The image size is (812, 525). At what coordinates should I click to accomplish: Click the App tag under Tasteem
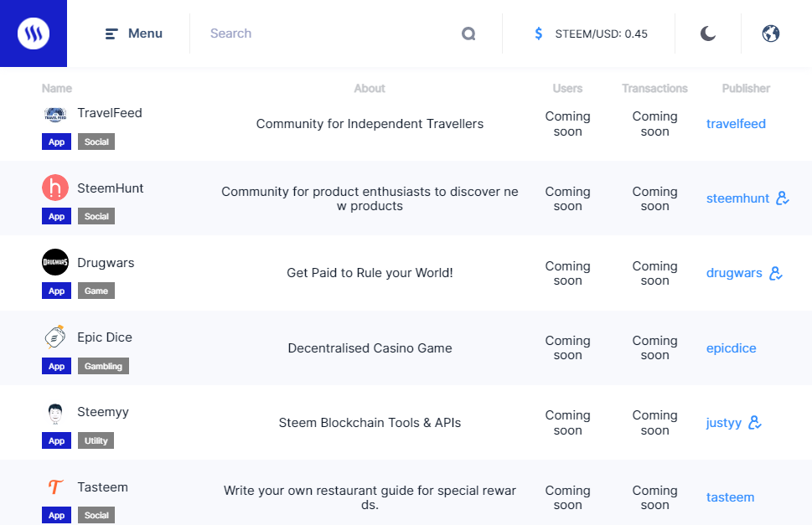click(x=56, y=515)
